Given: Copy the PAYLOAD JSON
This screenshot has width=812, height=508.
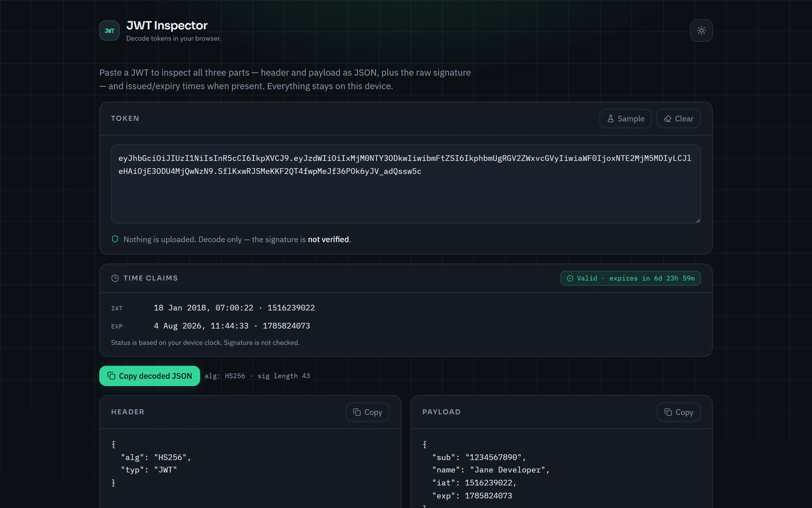Looking at the screenshot, I should pos(678,412).
